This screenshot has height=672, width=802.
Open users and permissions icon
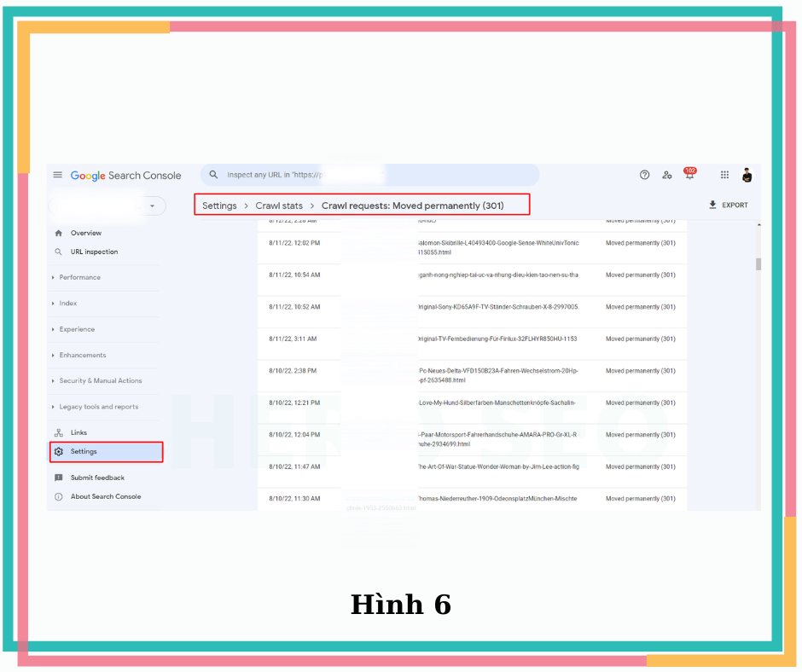tap(667, 175)
